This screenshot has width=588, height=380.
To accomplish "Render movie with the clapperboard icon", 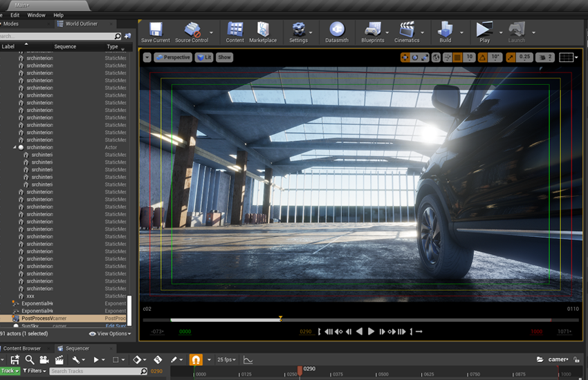I will pyautogui.click(x=59, y=360).
